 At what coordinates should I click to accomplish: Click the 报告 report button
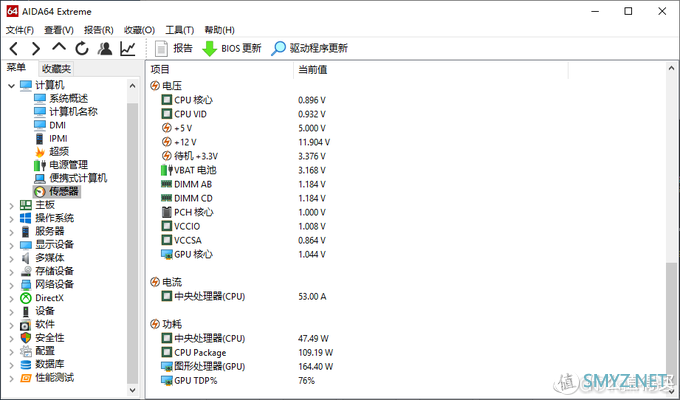pos(173,48)
